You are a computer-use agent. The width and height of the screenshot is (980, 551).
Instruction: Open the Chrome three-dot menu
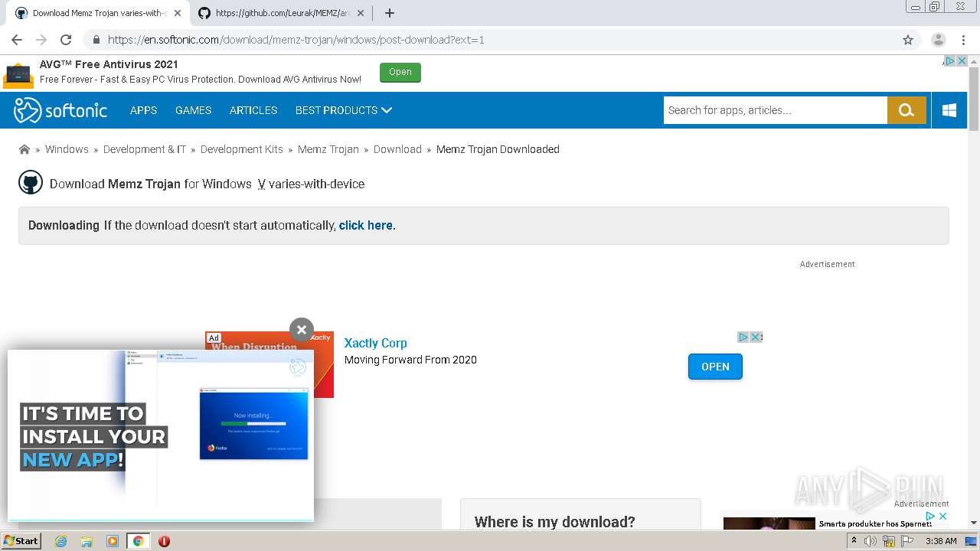tap(965, 40)
